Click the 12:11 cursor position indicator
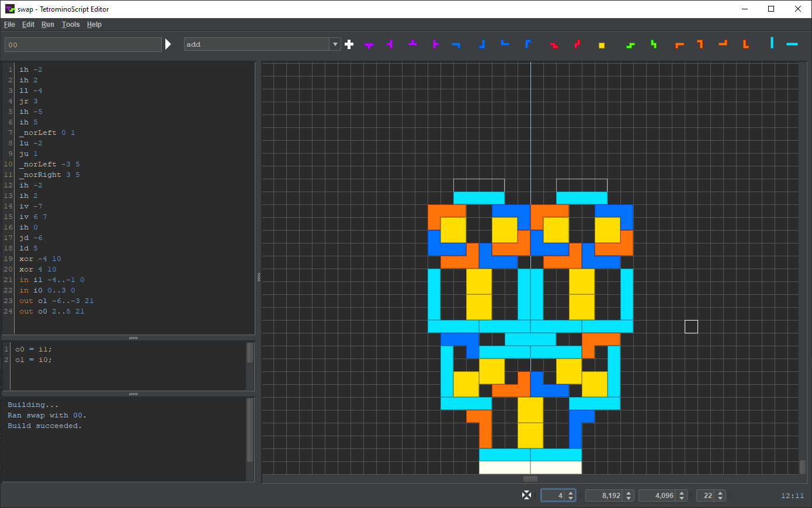 click(792, 496)
